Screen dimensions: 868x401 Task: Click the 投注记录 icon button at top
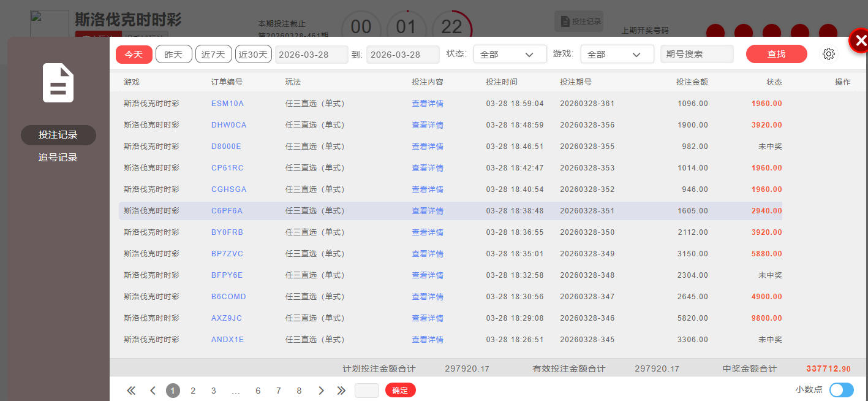pyautogui.click(x=579, y=21)
